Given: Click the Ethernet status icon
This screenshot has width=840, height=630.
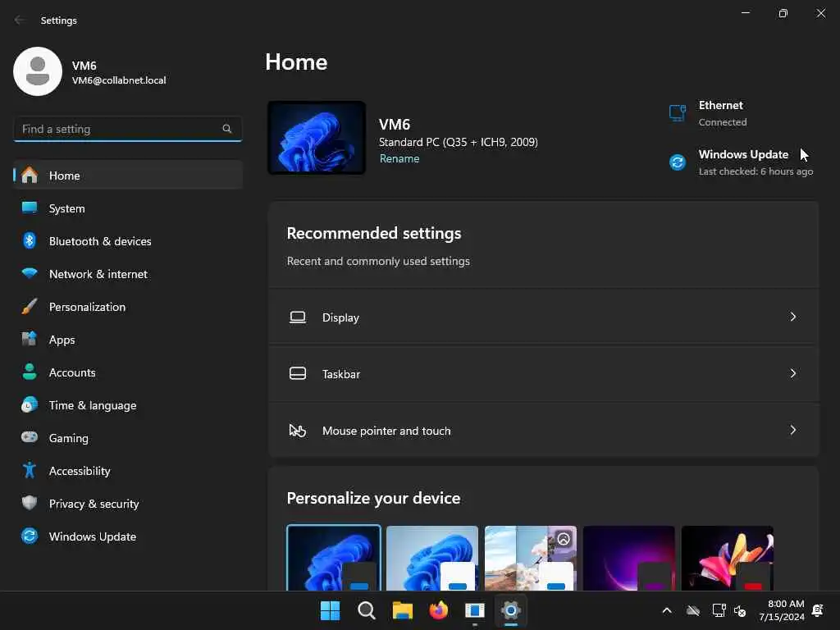Looking at the screenshot, I should [678, 113].
